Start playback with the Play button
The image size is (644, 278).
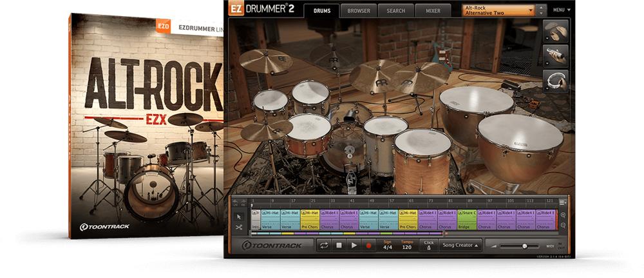[354, 246]
